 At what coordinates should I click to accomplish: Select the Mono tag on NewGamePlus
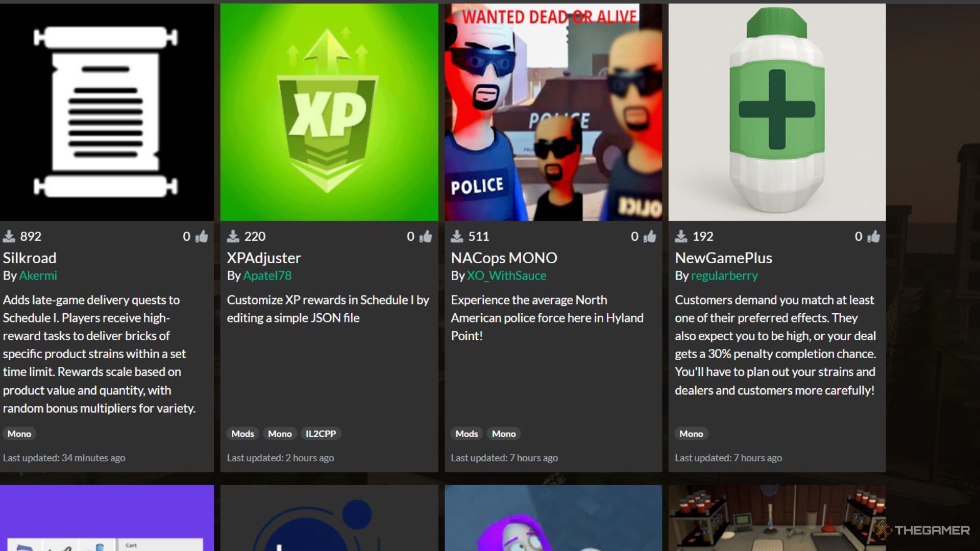click(x=691, y=434)
